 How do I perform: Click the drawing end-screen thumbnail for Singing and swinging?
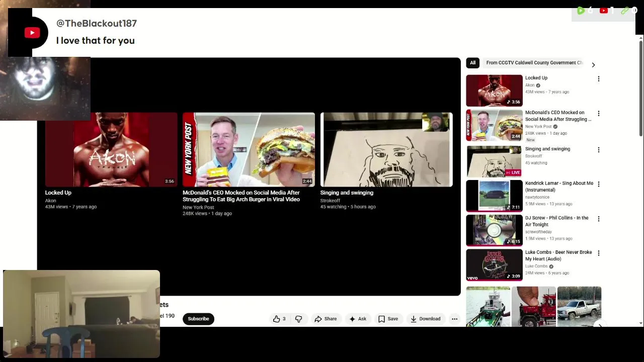(386, 149)
